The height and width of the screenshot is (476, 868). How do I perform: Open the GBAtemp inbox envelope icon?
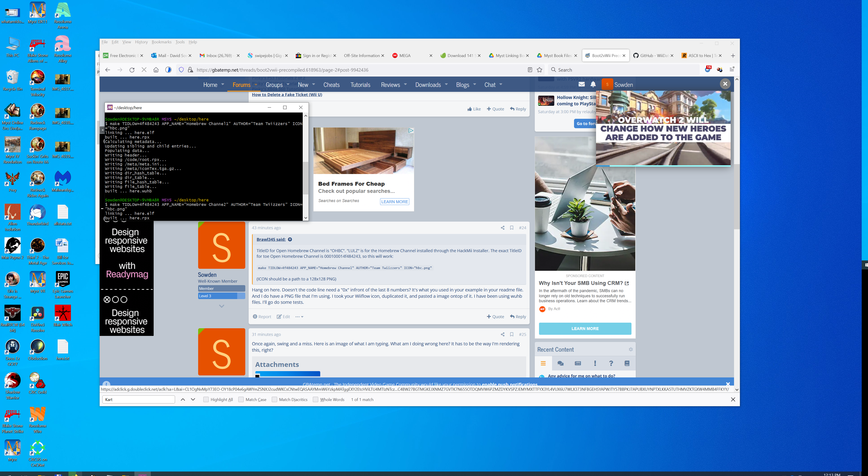582,84
